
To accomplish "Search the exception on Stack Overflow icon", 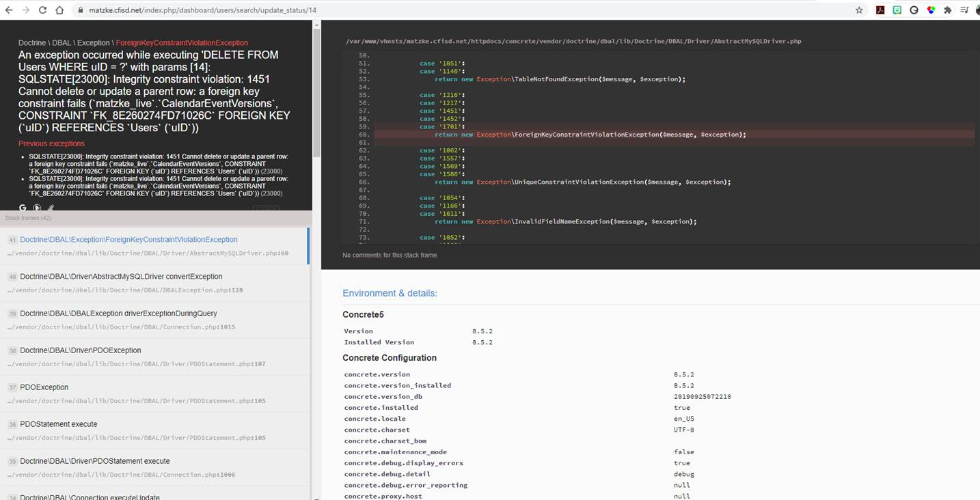I will [x=38, y=207].
